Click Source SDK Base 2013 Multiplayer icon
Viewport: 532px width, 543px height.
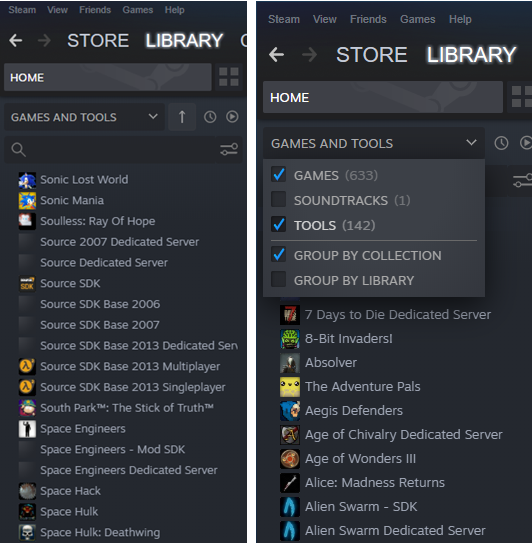[27, 367]
